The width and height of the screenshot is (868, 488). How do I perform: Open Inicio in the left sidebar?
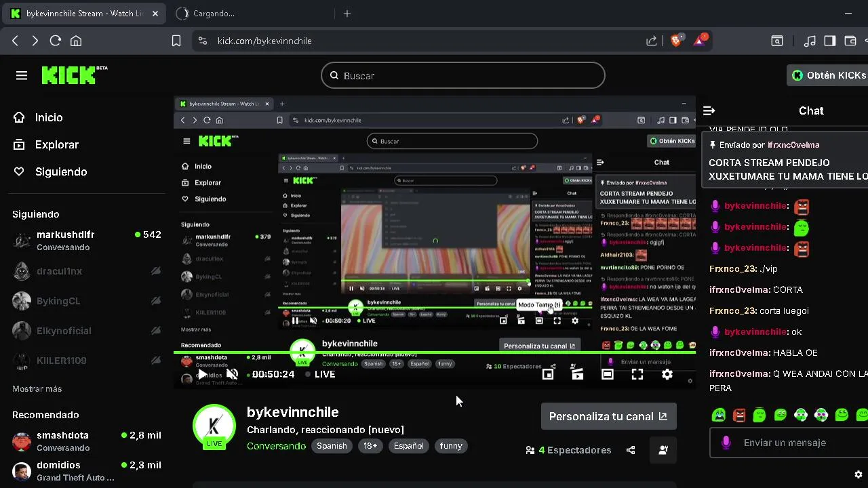click(x=39, y=117)
